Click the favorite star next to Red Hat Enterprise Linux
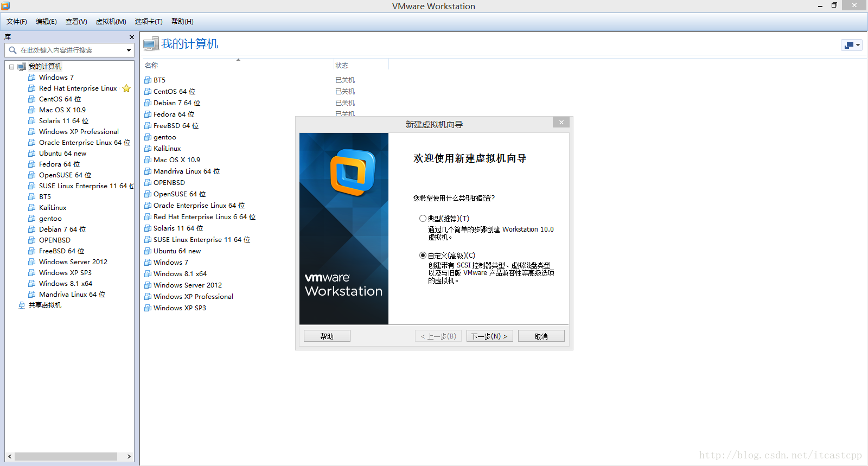This screenshot has height=466, width=868. click(126, 88)
